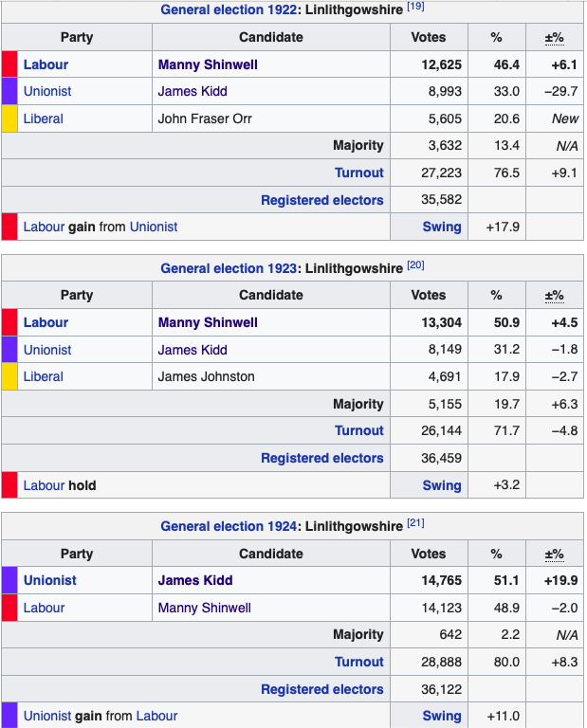Open citation reference [21]

pyautogui.click(x=415, y=523)
